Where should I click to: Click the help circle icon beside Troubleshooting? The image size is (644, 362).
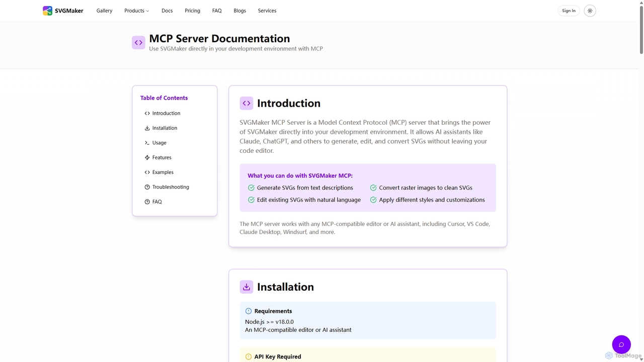tap(147, 187)
